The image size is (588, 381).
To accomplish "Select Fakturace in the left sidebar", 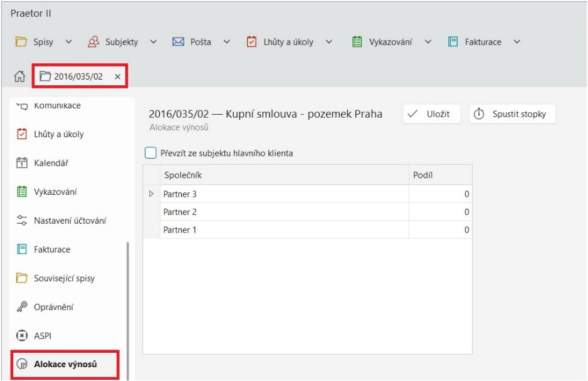I will [51, 249].
